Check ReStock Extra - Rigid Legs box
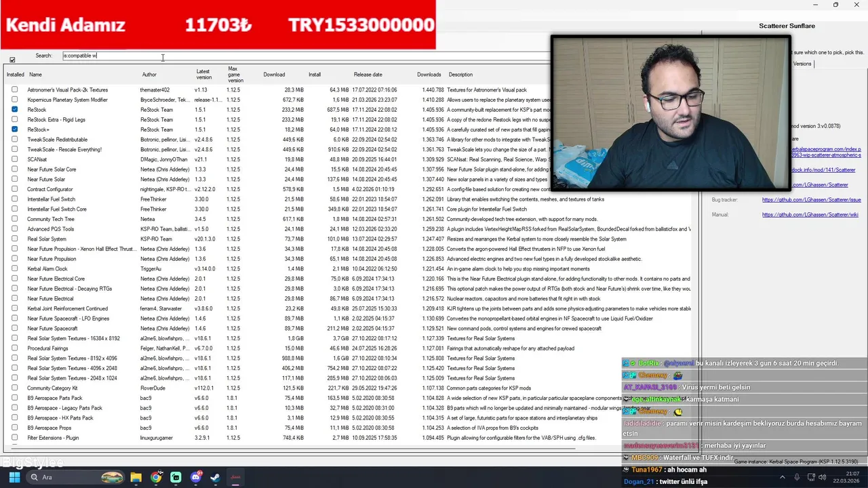868x488 pixels. [15, 119]
